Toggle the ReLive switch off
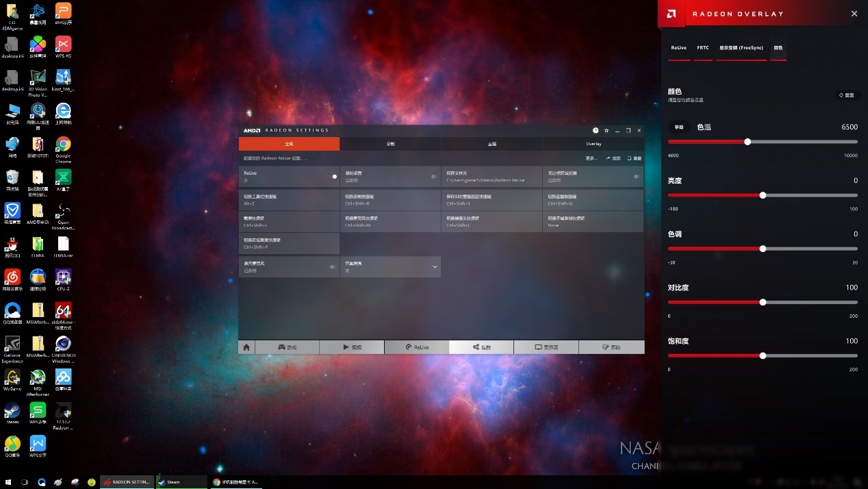Viewport: 868px width, 489px height. click(333, 177)
